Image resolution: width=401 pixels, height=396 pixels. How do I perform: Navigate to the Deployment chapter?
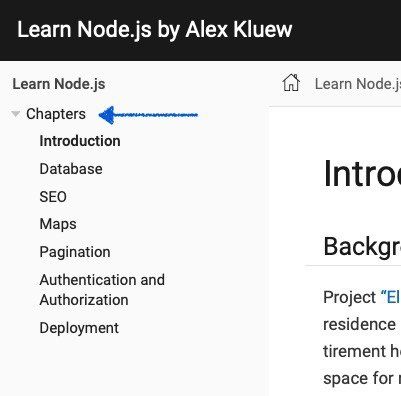[x=79, y=328]
